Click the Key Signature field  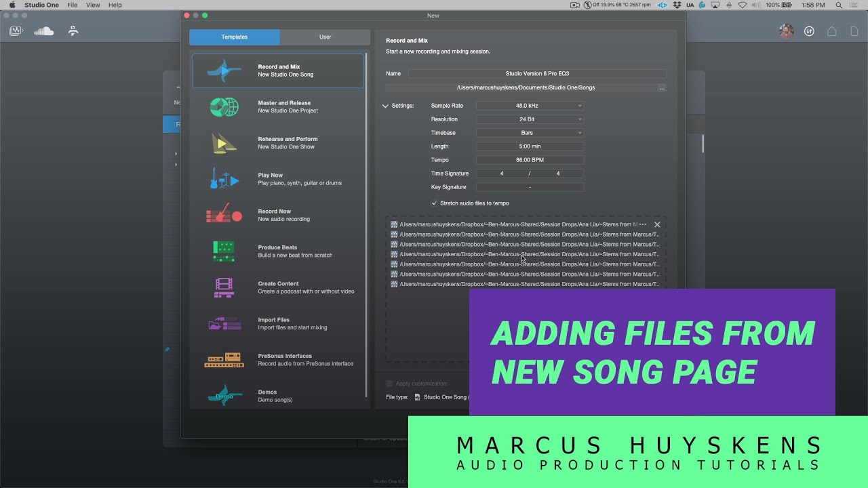[x=530, y=187]
